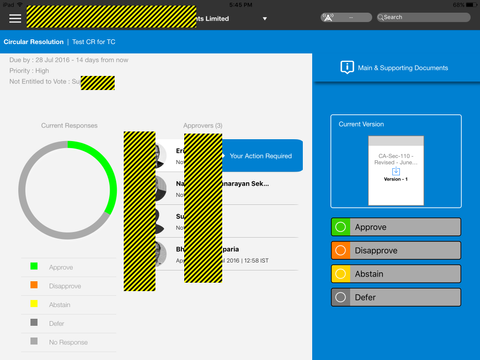Open the Test CR for TC breadcrumb
480x360 pixels.
coord(94,42)
